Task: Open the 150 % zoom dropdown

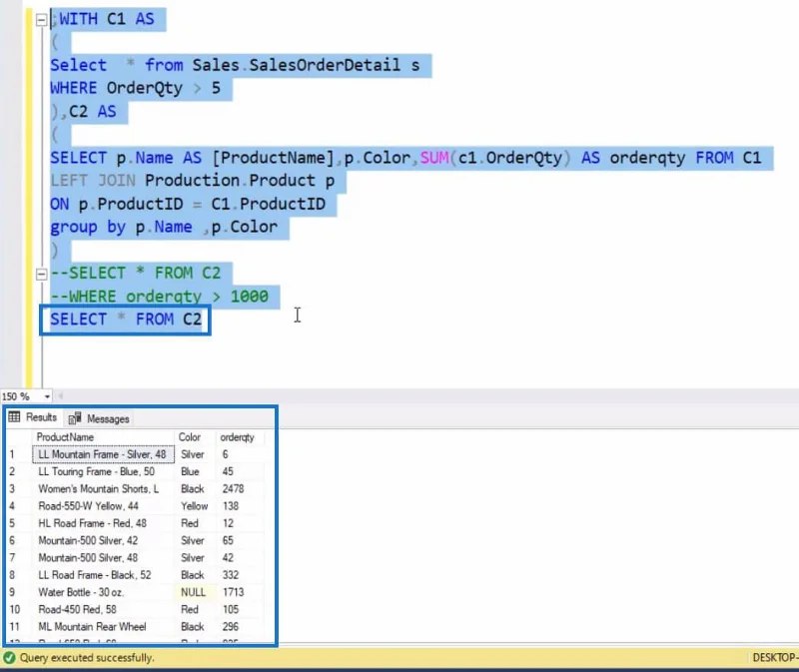Action: [47, 396]
